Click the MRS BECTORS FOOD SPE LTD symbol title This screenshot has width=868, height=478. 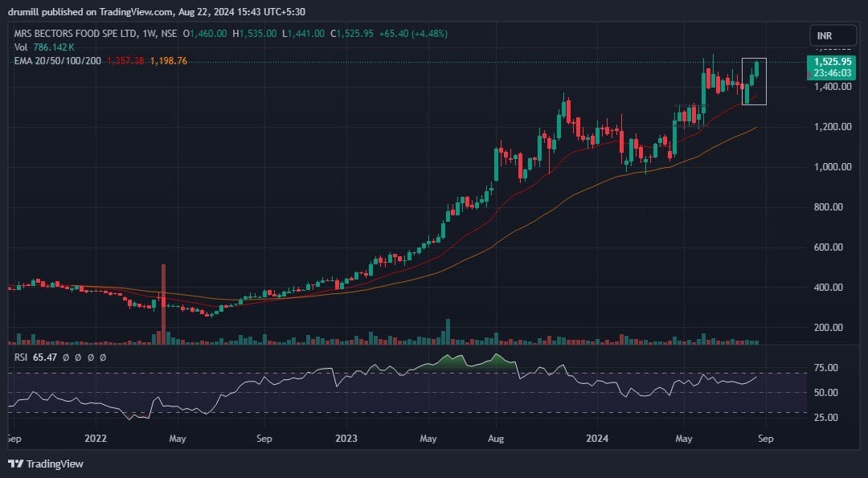pyautogui.click(x=76, y=34)
